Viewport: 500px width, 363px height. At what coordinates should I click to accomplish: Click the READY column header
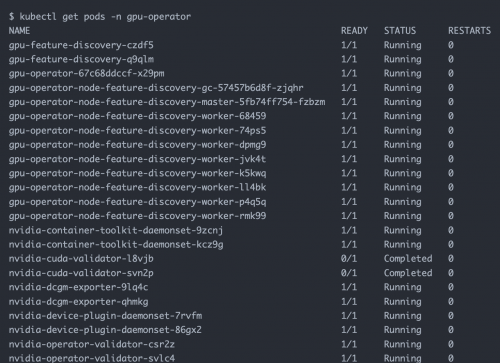[354, 31]
